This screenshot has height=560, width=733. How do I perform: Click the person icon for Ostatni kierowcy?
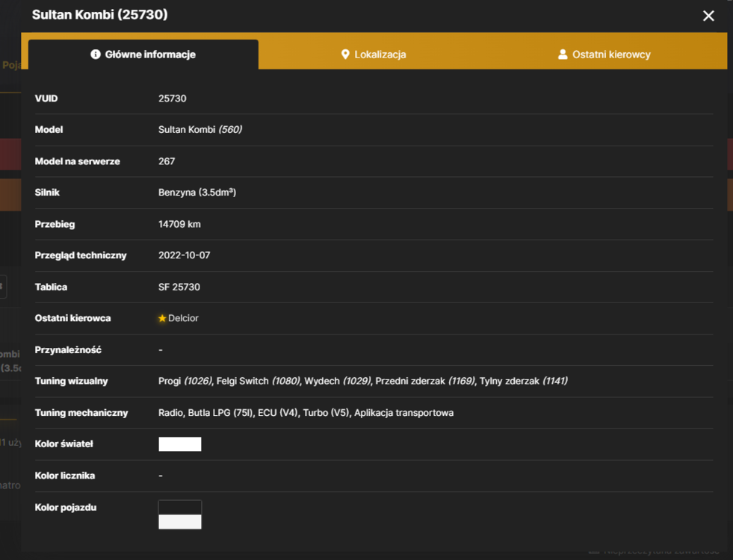[x=563, y=55]
